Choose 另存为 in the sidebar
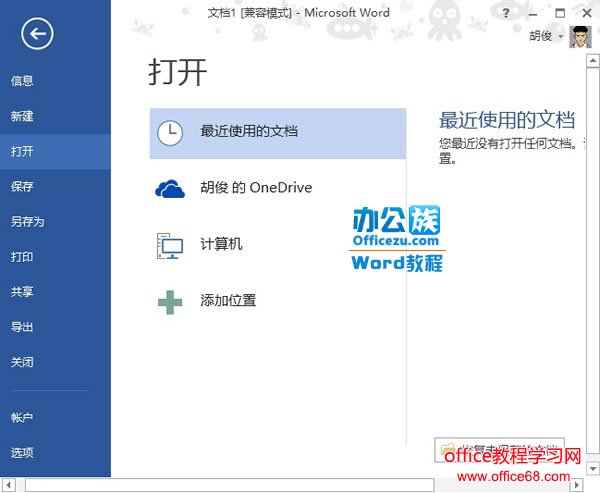Screen dimensions: 600x493 click(x=55, y=222)
